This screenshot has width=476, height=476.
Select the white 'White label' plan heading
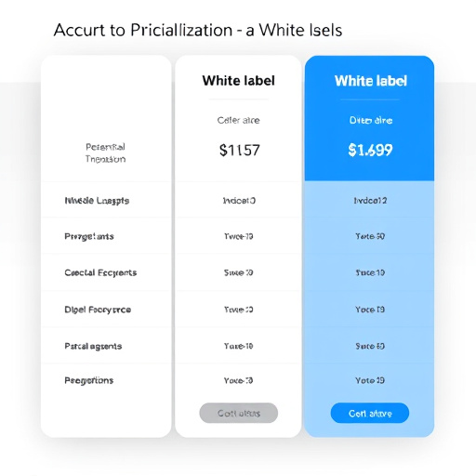click(238, 81)
